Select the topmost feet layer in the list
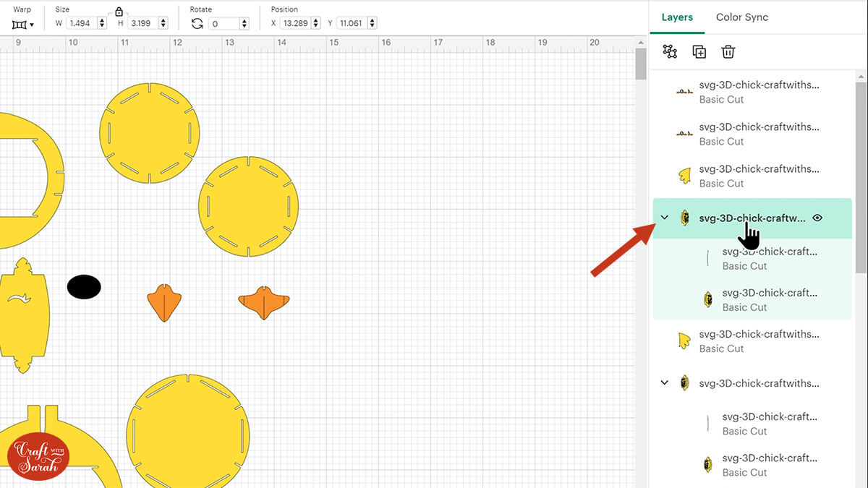The height and width of the screenshot is (488, 868). pos(752,92)
